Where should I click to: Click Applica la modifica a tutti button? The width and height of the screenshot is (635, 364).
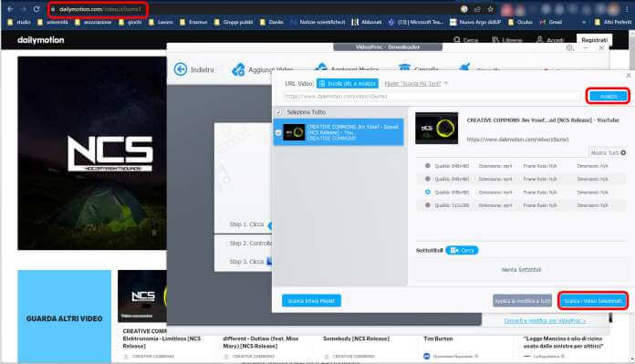click(523, 301)
